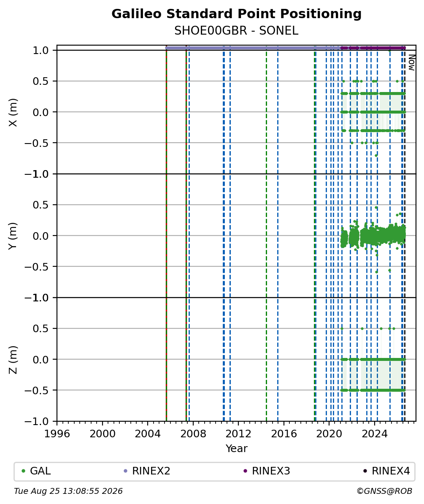Select the RINEX3 legend label
Image resolution: width=424 pixels, height=504 pixels.
tap(271, 471)
